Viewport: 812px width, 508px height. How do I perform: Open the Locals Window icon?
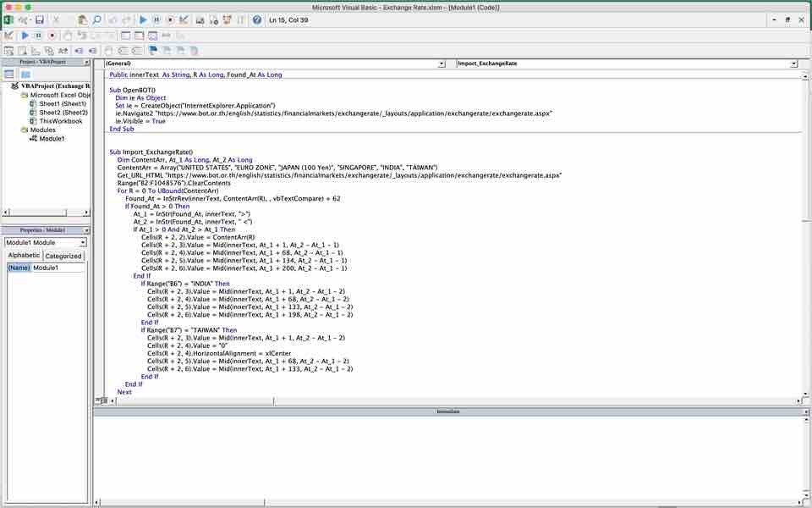125,36
